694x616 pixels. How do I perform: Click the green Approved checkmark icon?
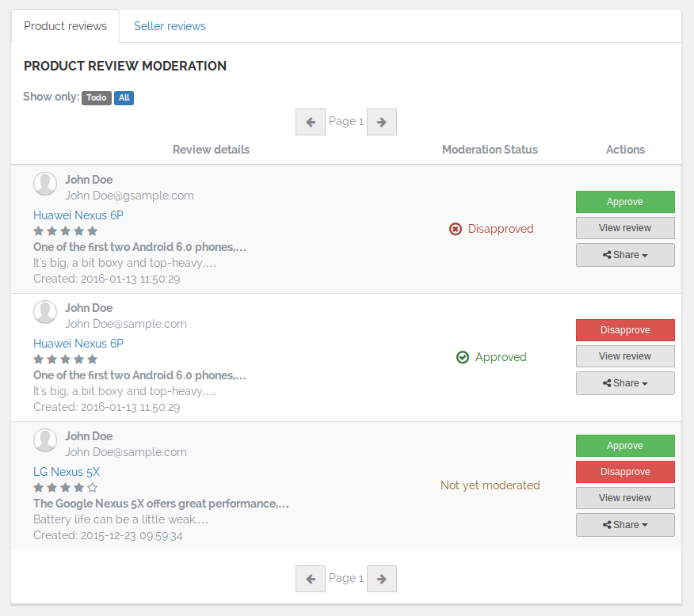coord(463,357)
